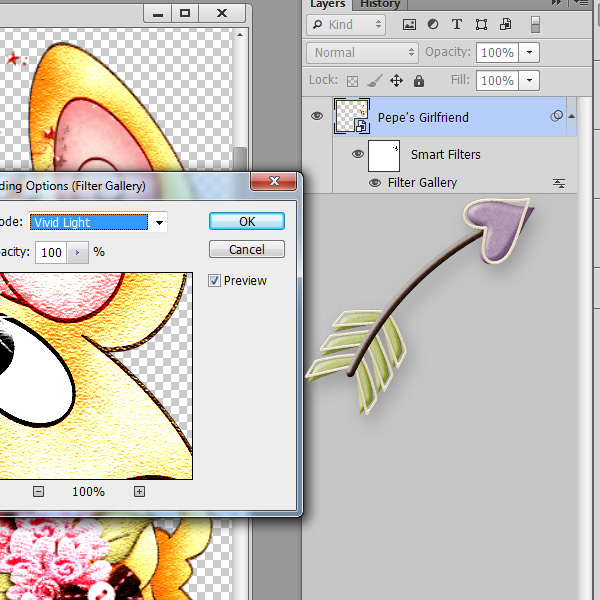Restore the document window size
The image size is (600, 600).
185,13
